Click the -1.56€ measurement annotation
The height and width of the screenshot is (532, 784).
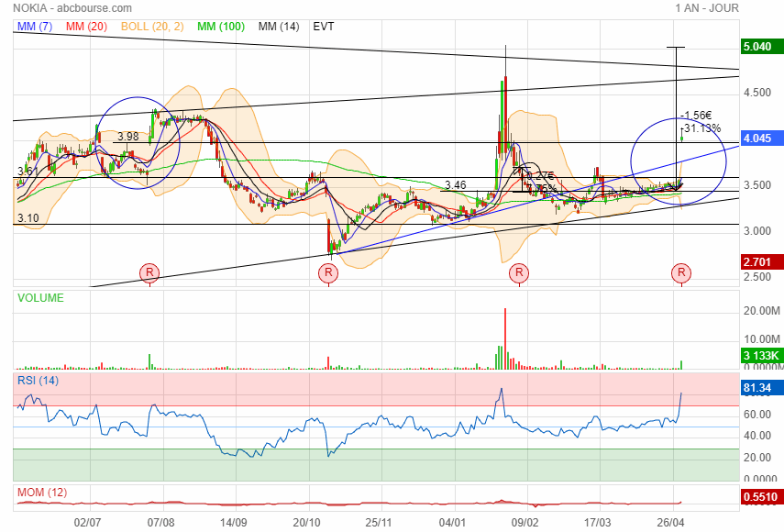696,116
